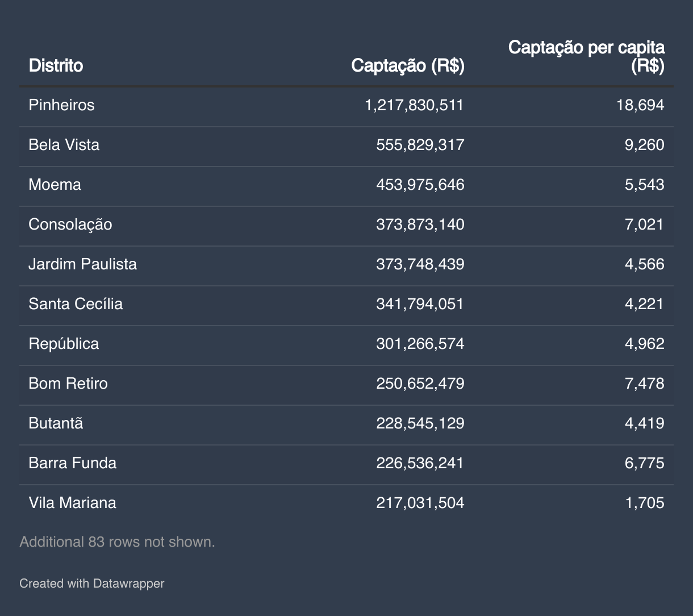Click the Additional 83 rows notice

tap(117, 542)
